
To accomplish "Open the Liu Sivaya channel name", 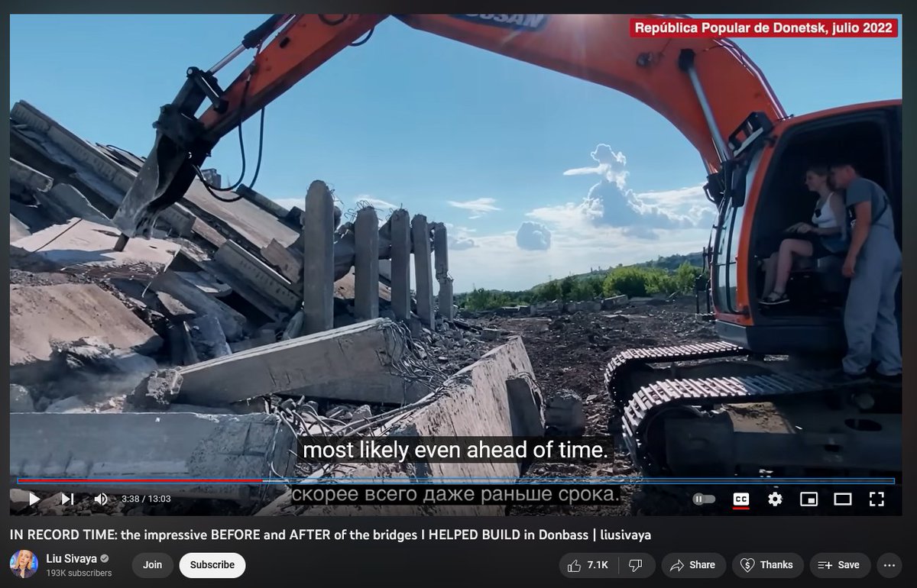I will point(71,558).
